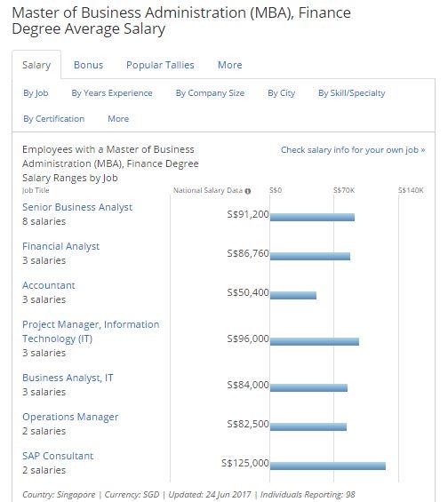Open Project Manager, Information Technology link
The width and height of the screenshot is (448, 502).
click(x=91, y=331)
